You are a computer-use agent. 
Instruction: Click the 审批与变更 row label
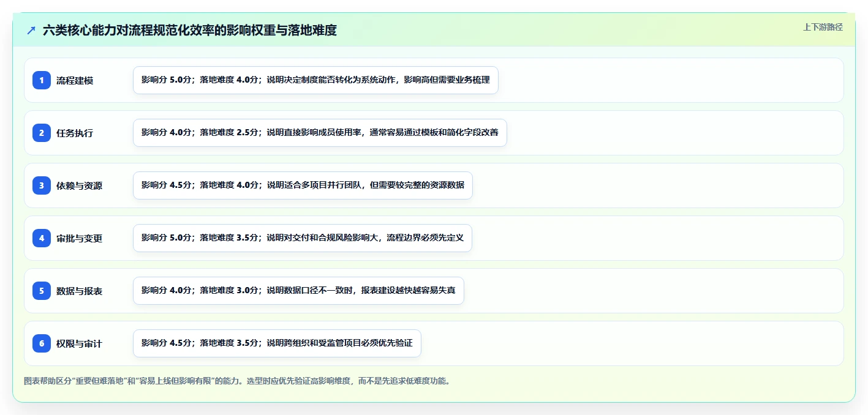(79, 238)
